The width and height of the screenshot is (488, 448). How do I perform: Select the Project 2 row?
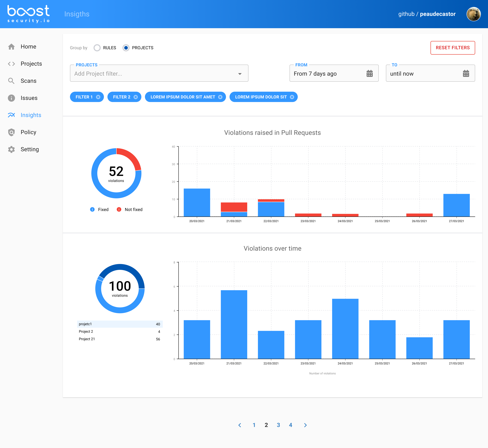click(120, 332)
